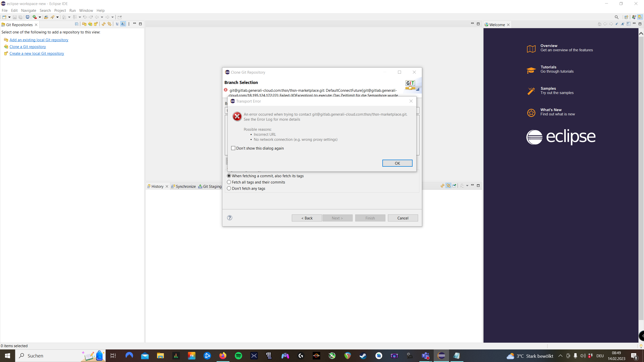Toggle Pin this History view icon

coord(454,186)
